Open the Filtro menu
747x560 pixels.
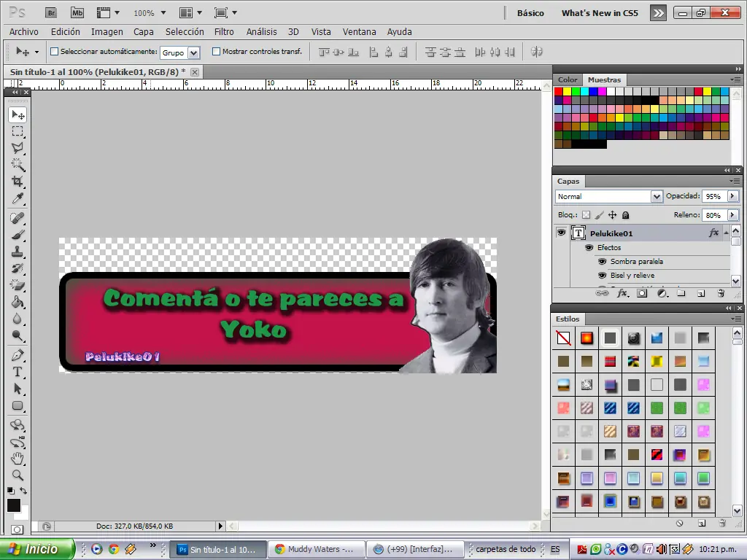coord(224,32)
